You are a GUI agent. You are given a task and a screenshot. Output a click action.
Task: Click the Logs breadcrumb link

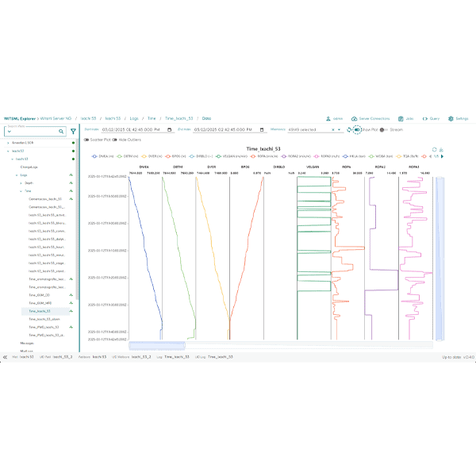pyautogui.click(x=134, y=118)
